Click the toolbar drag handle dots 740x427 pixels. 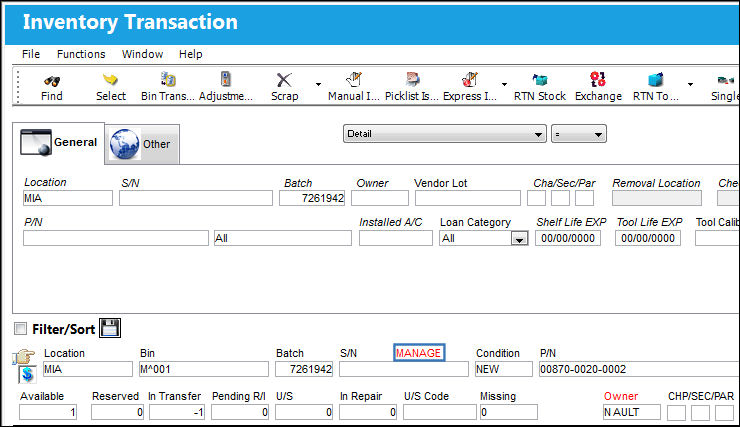pos(18,86)
